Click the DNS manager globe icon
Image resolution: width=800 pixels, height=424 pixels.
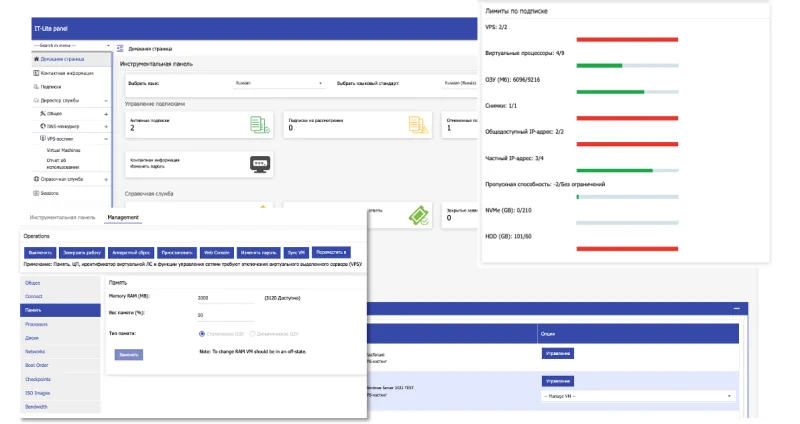click(x=43, y=126)
